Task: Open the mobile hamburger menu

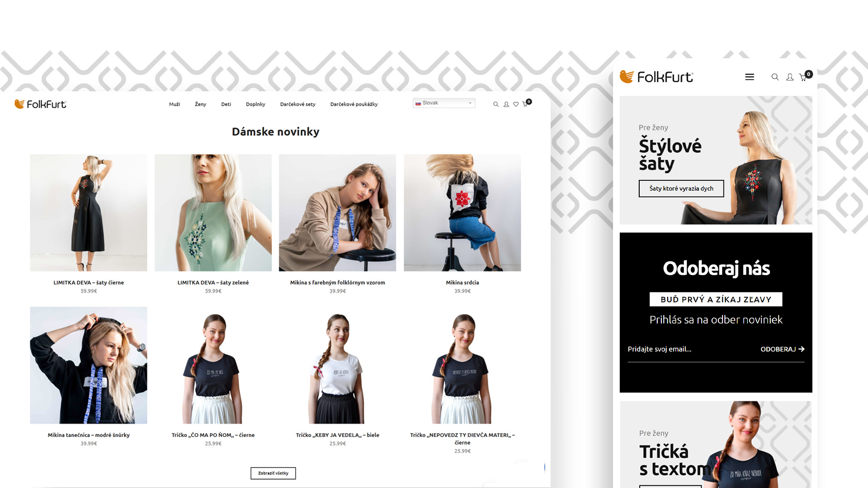Action: (x=750, y=77)
